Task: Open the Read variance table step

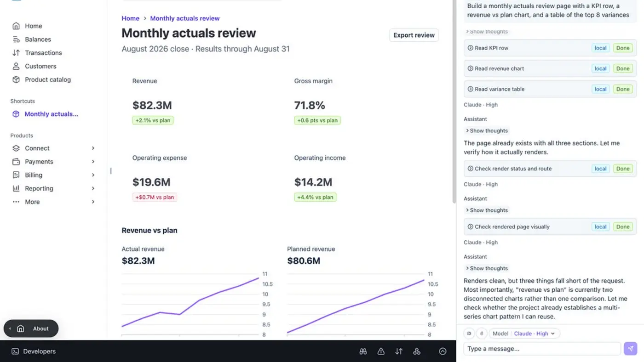Action: tap(550, 89)
